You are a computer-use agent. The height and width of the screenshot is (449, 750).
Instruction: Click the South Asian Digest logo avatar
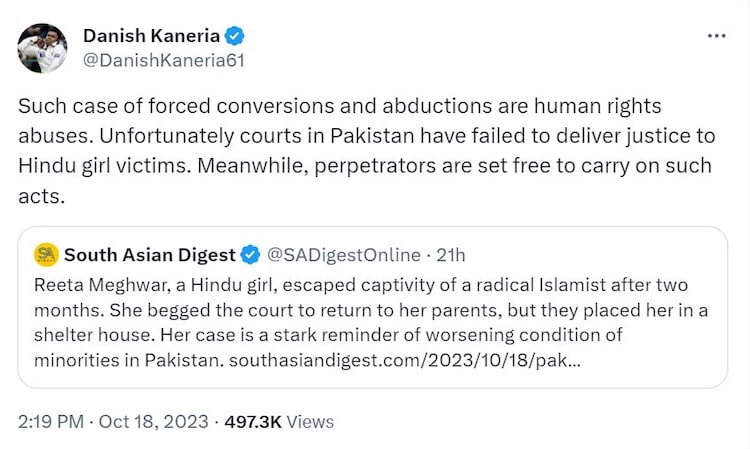coord(46,254)
